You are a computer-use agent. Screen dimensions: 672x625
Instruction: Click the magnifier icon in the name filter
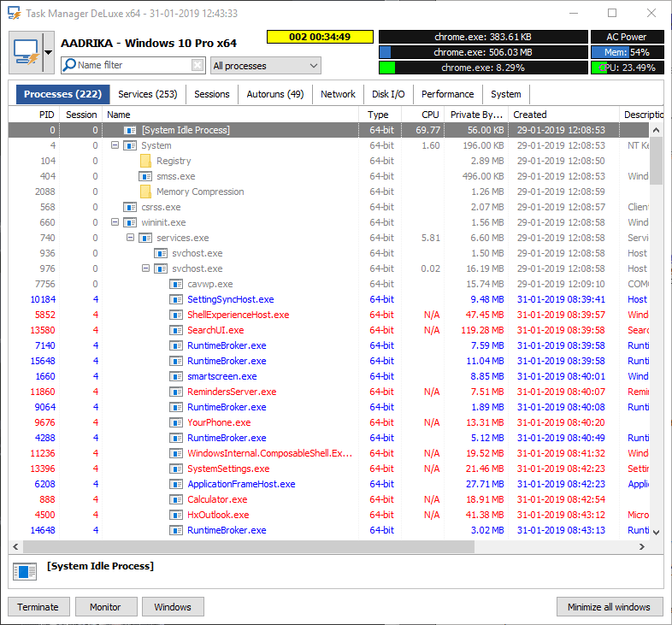pos(69,65)
